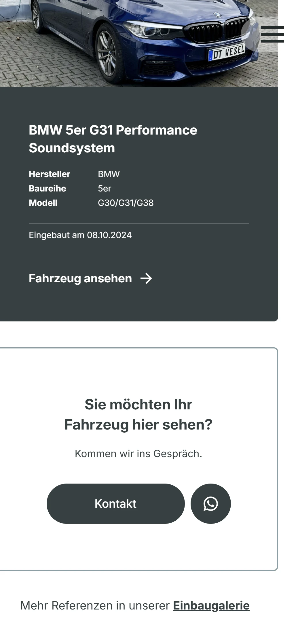Viewport: 298px width, 644px height.
Task: Open the Kontakt button
Action: pos(115,504)
